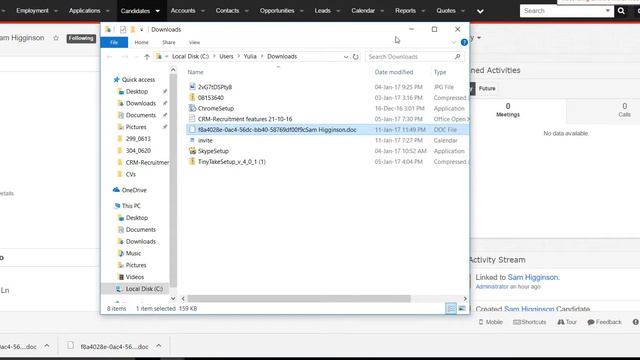Image resolution: width=640 pixels, height=360 pixels.
Task: Click Users in the address breadcrumb
Action: (226, 57)
